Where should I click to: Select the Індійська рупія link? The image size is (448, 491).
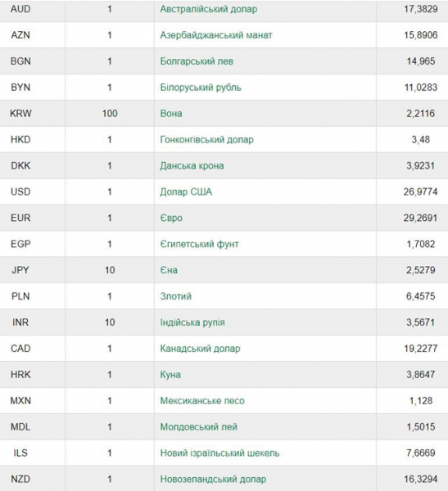[x=192, y=322]
